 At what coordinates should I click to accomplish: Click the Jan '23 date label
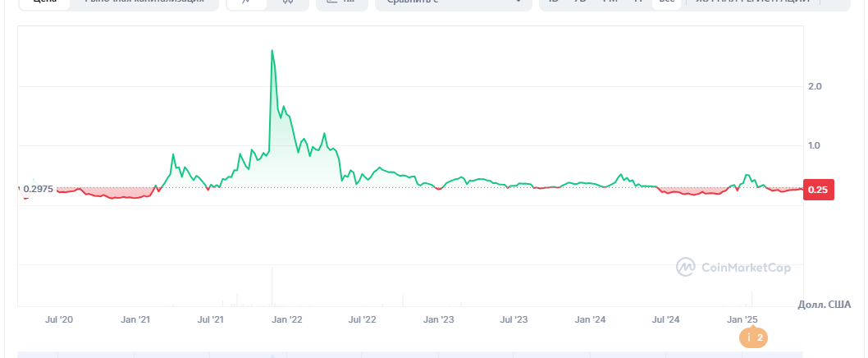pyautogui.click(x=438, y=319)
